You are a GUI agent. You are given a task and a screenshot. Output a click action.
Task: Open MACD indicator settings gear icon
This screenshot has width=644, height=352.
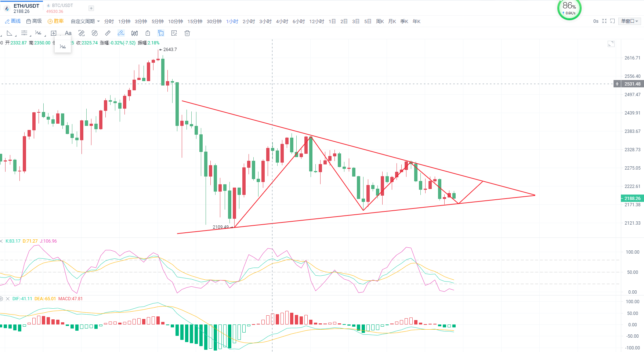coord(1,299)
